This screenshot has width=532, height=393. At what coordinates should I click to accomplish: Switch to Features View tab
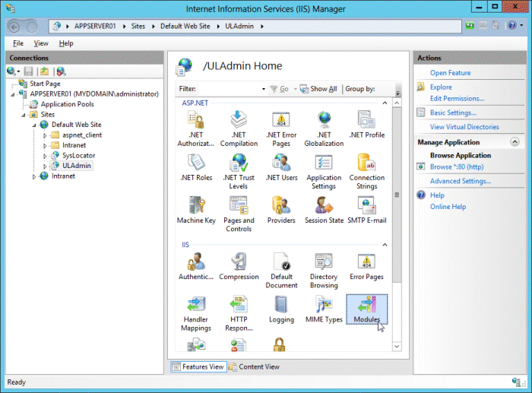tap(198, 366)
